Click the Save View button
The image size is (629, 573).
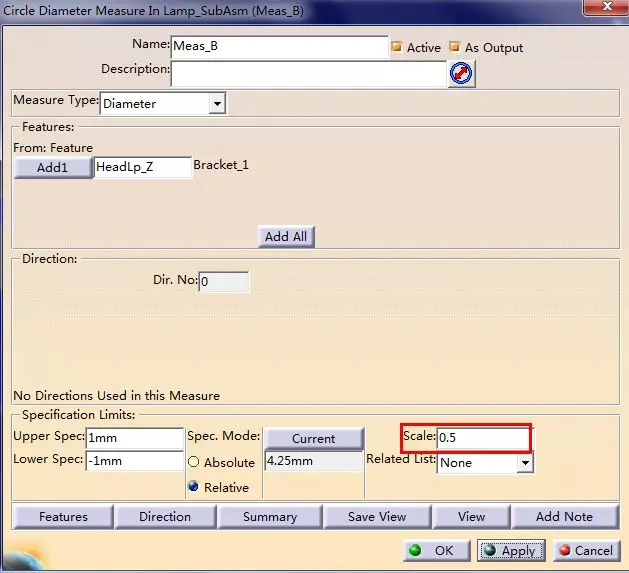[x=377, y=517]
